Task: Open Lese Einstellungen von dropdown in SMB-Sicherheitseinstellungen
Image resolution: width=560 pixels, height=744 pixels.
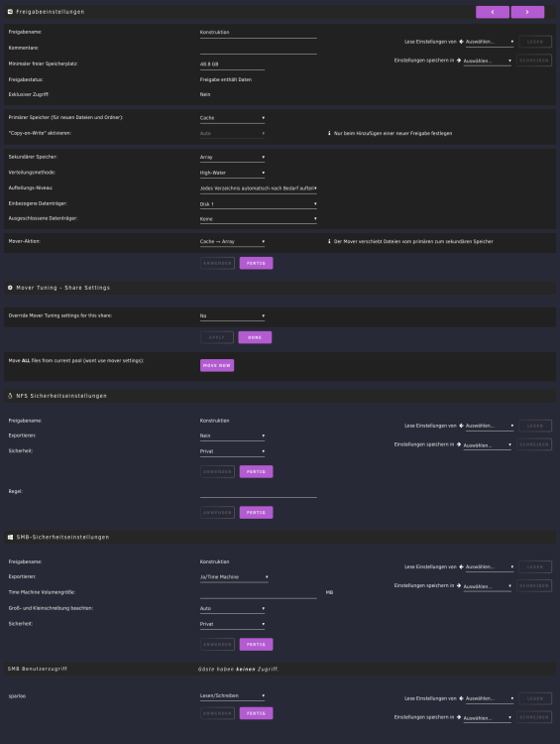Action: pyautogui.click(x=490, y=566)
